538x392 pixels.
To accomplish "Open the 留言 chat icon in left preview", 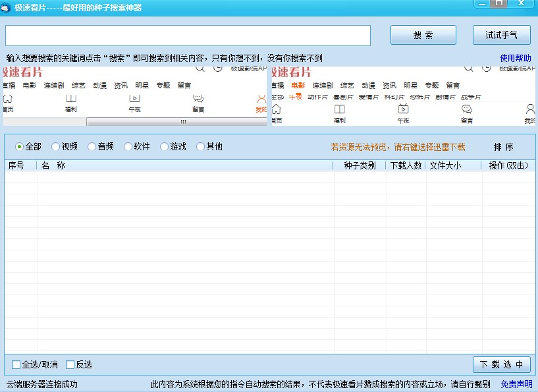I will pos(198,99).
